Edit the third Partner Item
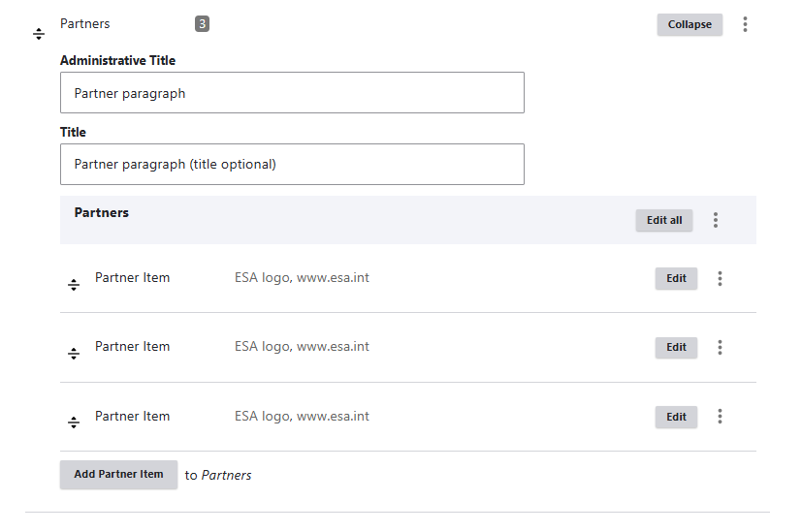The height and width of the screenshot is (532, 802). point(676,417)
